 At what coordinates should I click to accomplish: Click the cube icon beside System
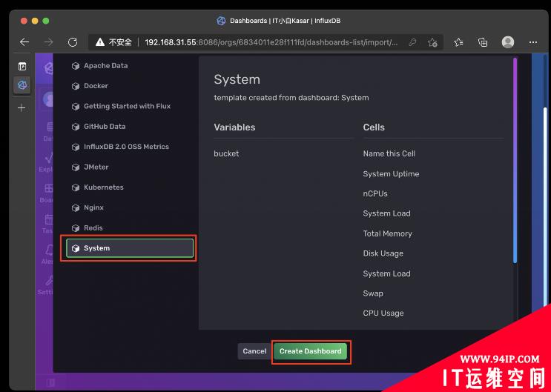pos(76,248)
